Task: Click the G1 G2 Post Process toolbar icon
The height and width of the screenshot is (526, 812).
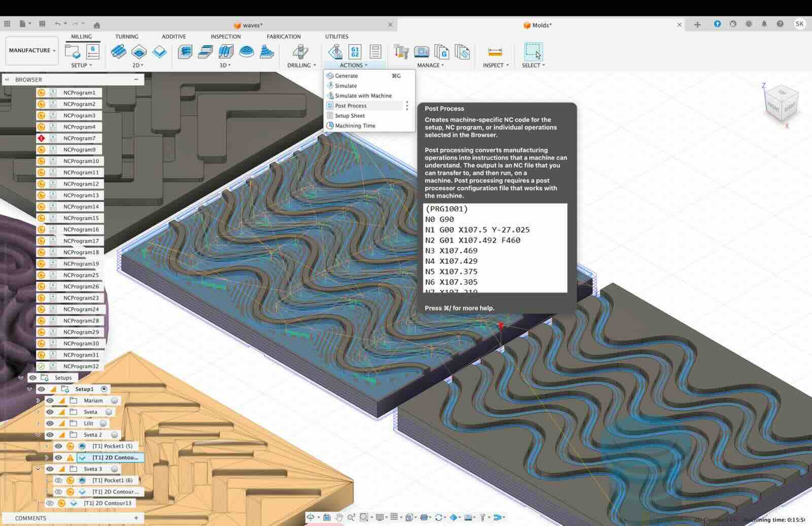Action: 355,52
